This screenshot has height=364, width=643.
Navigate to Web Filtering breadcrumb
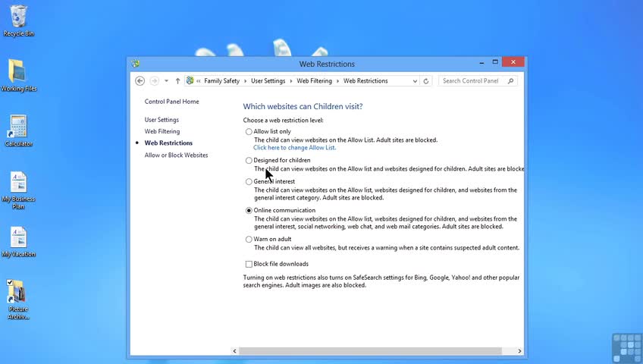314,80
